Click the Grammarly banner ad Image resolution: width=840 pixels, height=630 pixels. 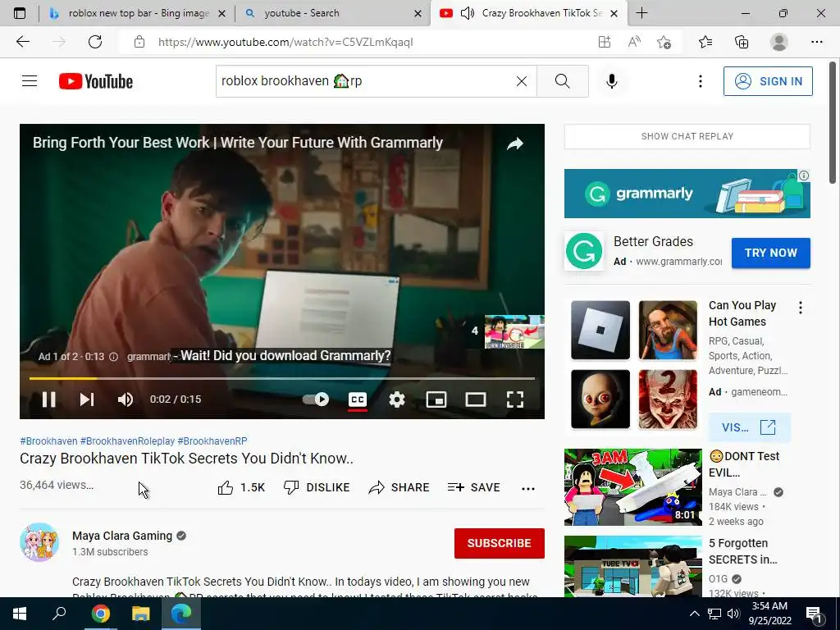coord(687,194)
